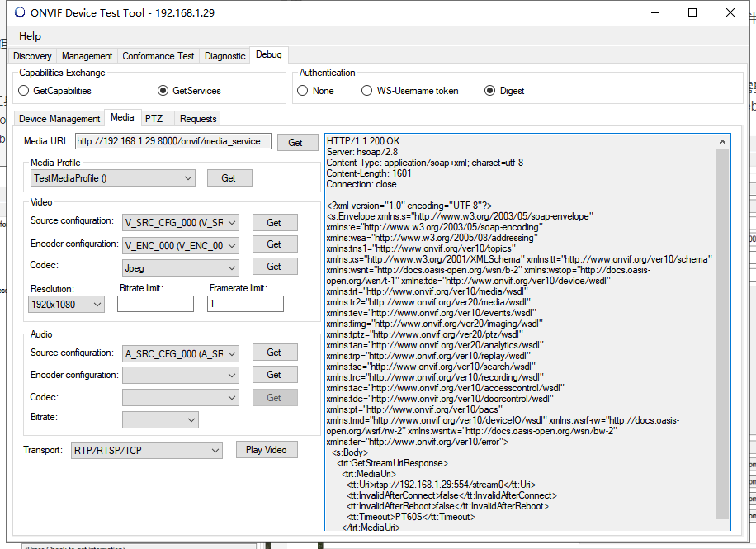Expand the audio Codec dropdown
Image resolution: width=756 pixels, height=549 pixels.
click(x=181, y=398)
